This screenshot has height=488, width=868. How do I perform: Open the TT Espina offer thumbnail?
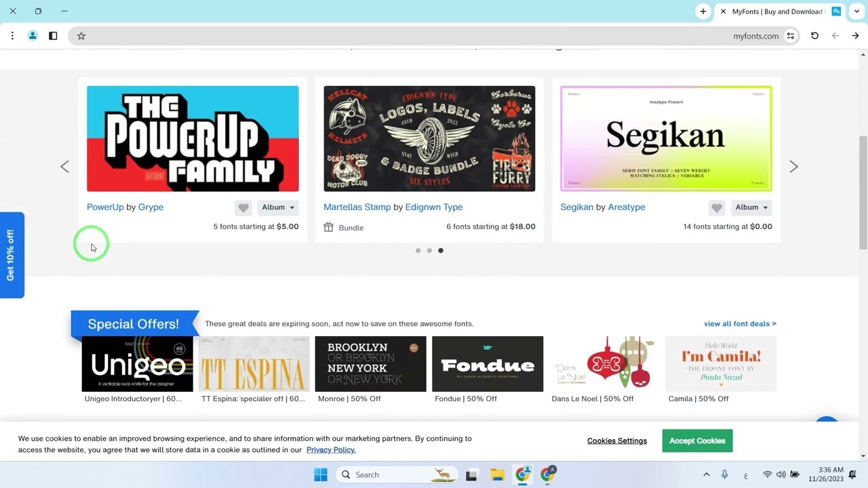(x=254, y=364)
